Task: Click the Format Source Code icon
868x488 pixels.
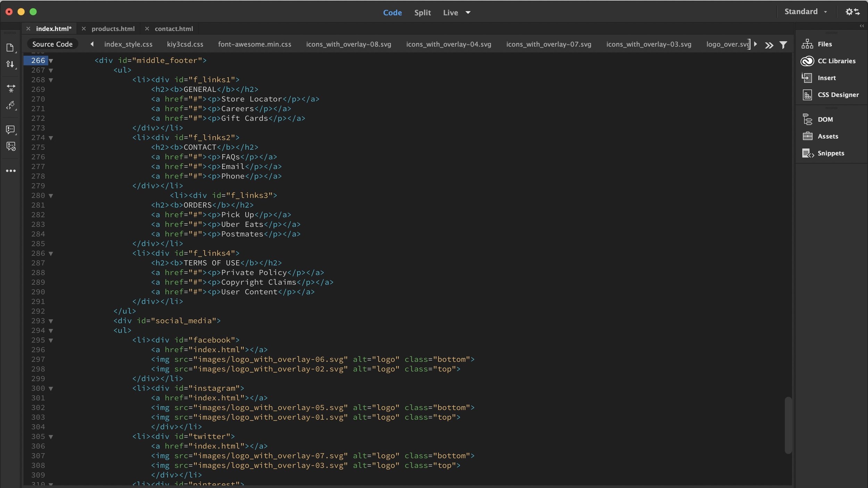Action: coord(11,105)
